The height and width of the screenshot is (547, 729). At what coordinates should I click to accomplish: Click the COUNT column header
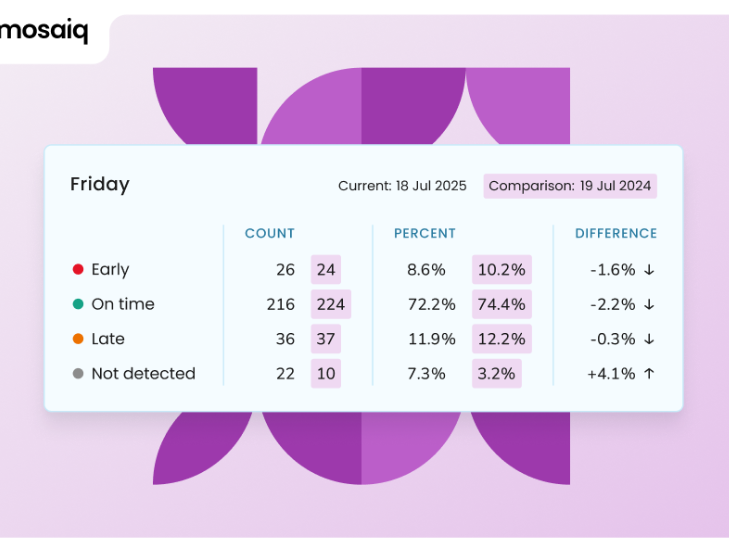[x=270, y=234]
